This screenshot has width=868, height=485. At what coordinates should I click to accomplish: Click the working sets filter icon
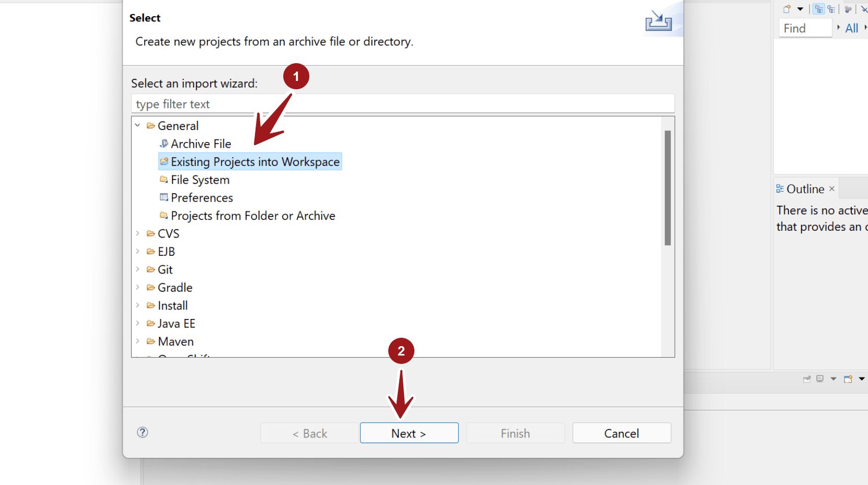click(849, 9)
